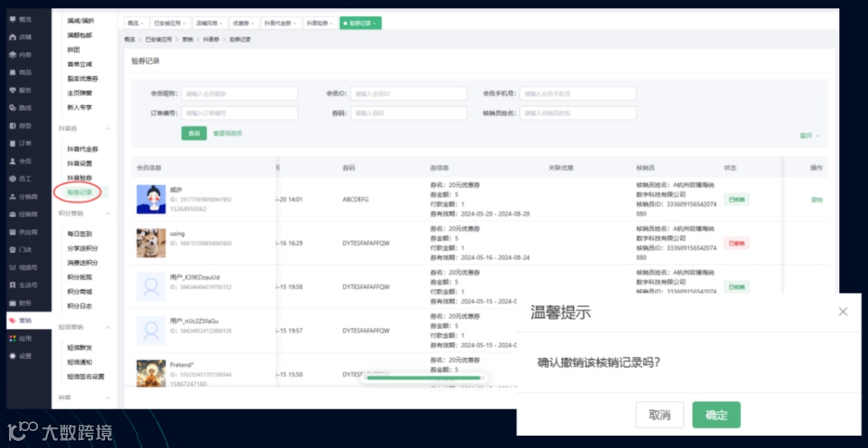Focus the 会员手机号 input field
Viewport: 868px width, 448px height.
(577, 93)
